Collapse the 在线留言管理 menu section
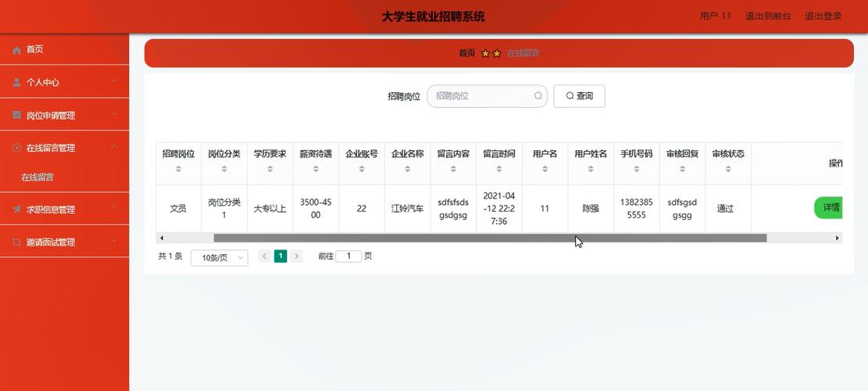The width and height of the screenshot is (868, 391). (x=115, y=146)
